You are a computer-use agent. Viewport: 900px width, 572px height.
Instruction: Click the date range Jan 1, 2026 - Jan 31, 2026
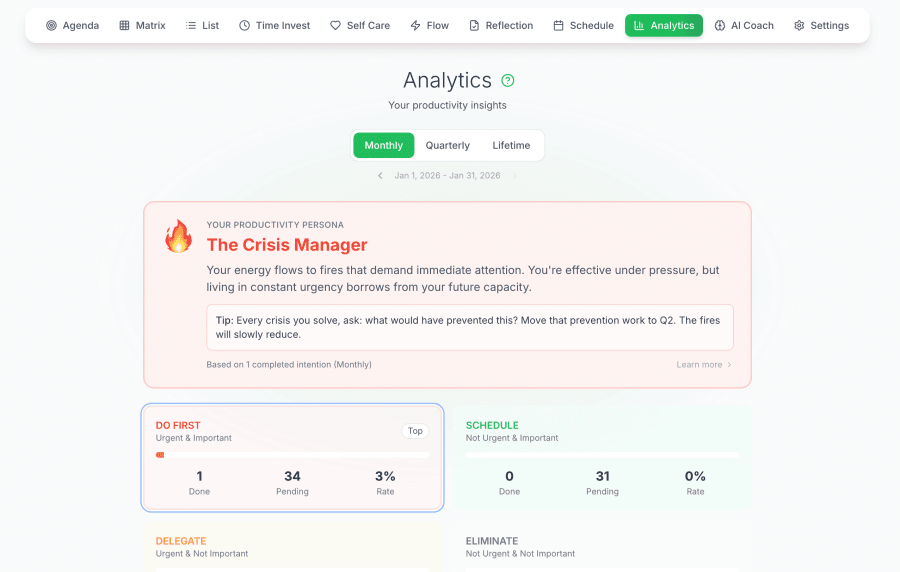tap(447, 176)
